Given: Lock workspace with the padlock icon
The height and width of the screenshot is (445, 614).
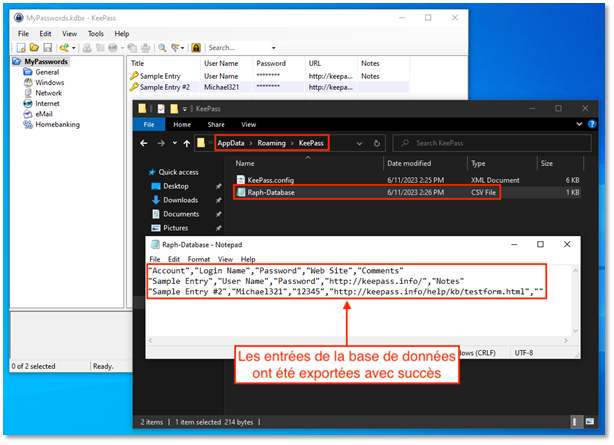Looking at the screenshot, I should tap(196, 48).
